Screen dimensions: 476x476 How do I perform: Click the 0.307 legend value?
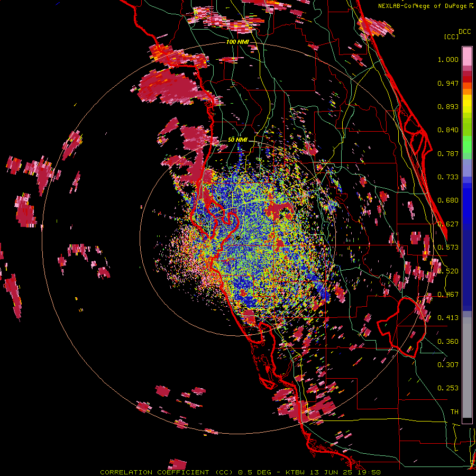click(448, 365)
